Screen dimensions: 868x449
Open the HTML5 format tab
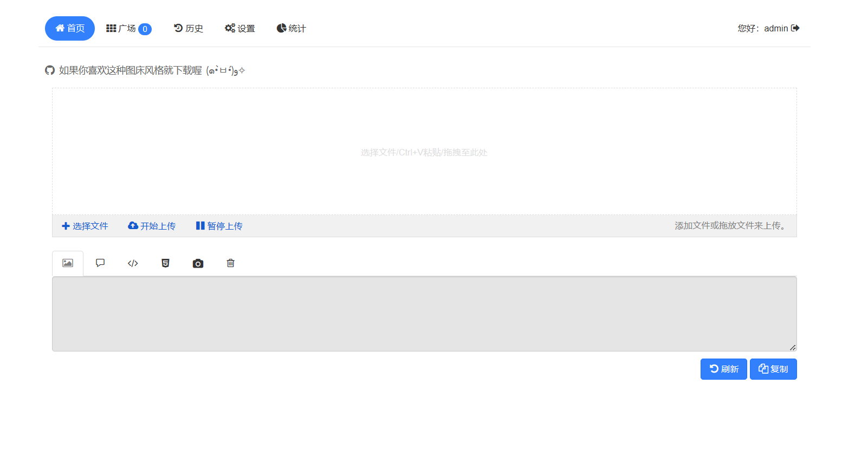point(165,263)
